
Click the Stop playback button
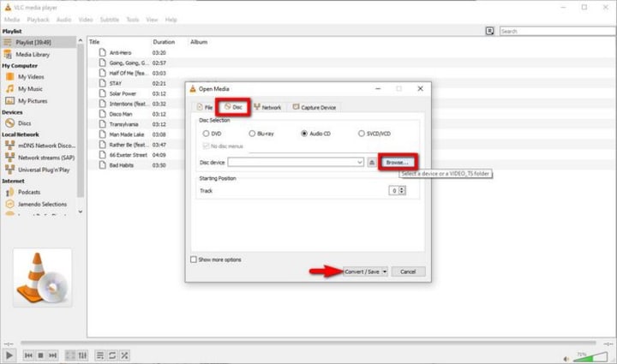(x=40, y=355)
